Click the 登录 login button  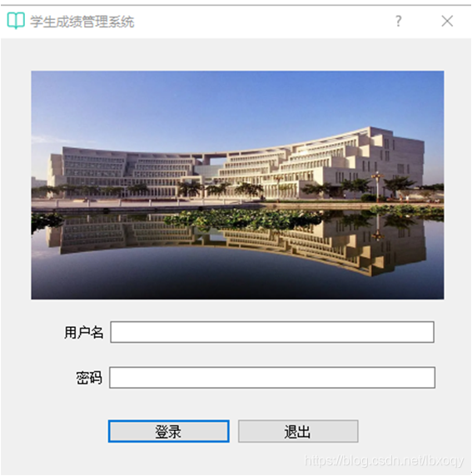[168, 431]
